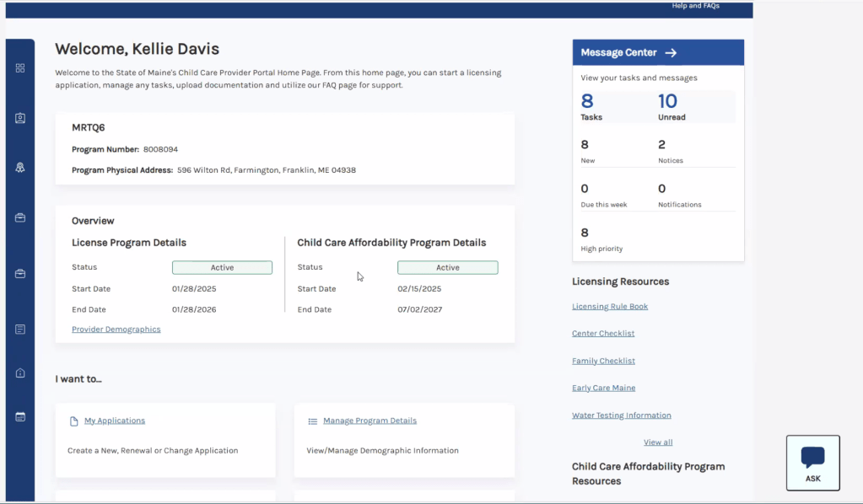Image resolution: width=863 pixels, height=504 pixels.
Task: Click the Message Center arrow icon
Action: coord(671,53)
